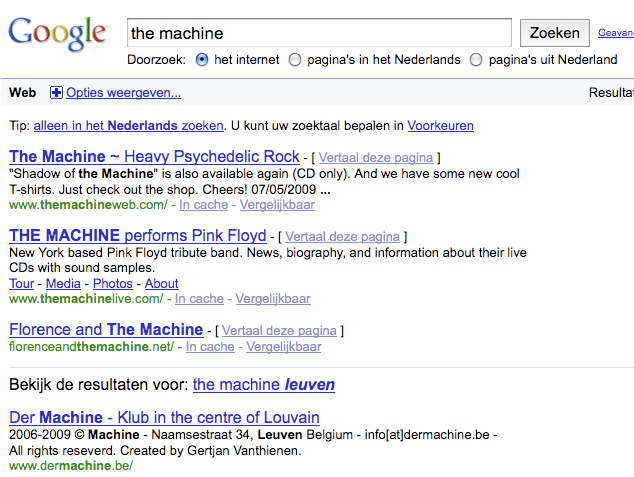The image size is (634, 477).
Task: Open "The Machine ~ Heavy Psychedelic Rock" result
Action: (x=154, y=157)
